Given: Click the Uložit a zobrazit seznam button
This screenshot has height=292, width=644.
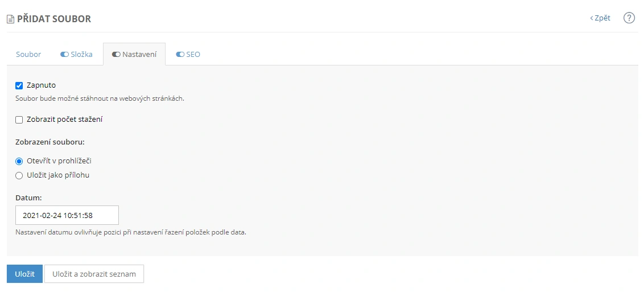Looking at the screenshot, I should pyautogui.click(x=94, y=274).
